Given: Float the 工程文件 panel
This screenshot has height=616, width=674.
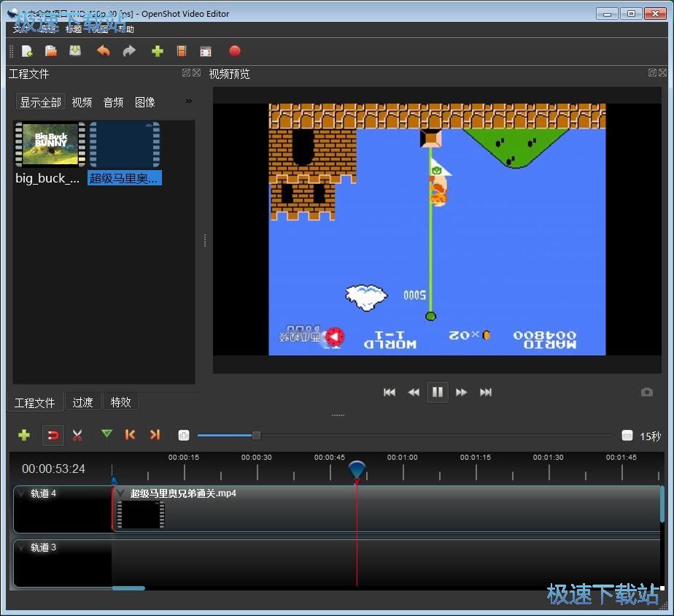Looking at the screenshot, I should click(186, 73).
